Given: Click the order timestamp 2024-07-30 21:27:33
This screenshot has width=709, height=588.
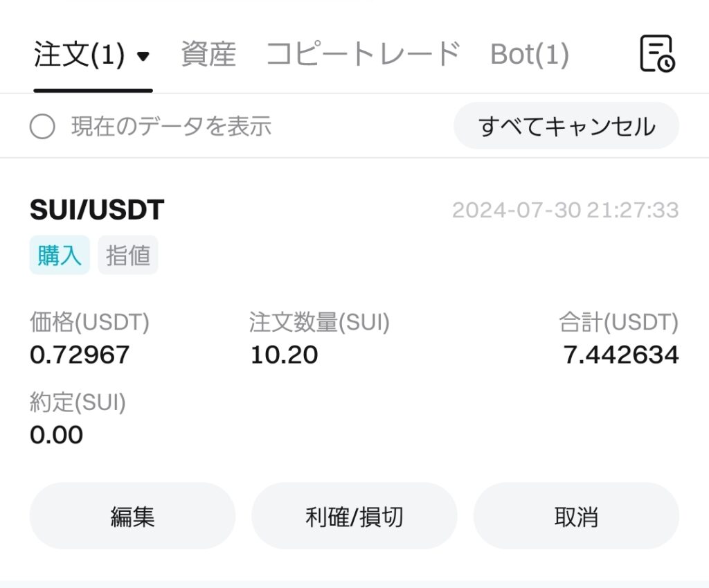Looking at the screenshot, I should pos(565,210).
